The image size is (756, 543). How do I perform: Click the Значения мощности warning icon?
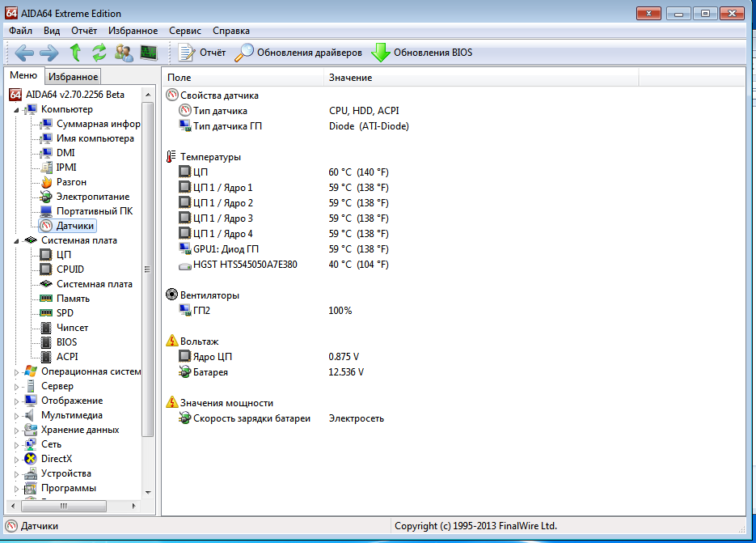point(172,402)
